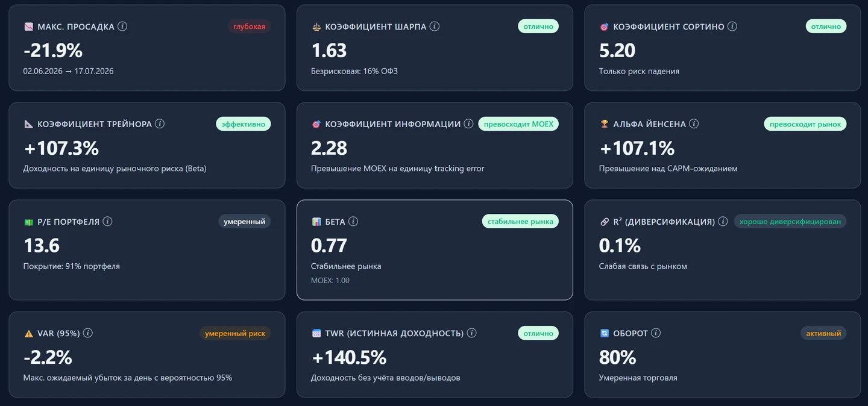Click info icon next to КОЭФФИЦИЕНТ СОРТИНО

click(x=732, y=27)
